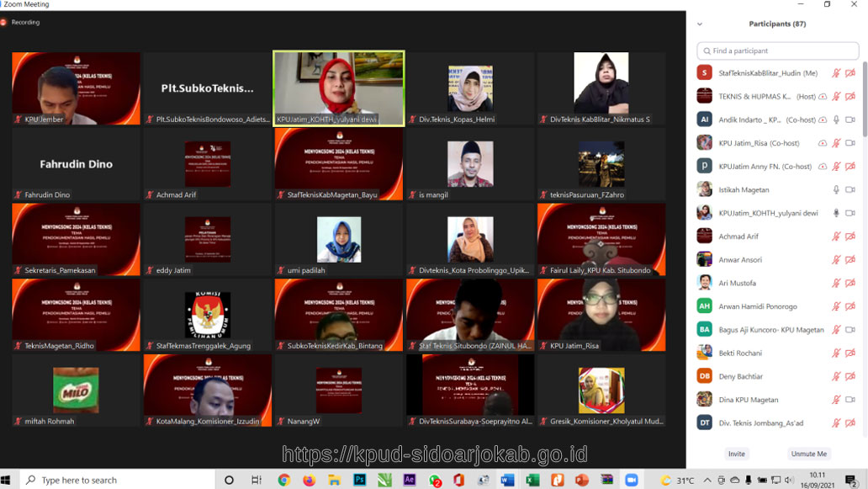Click muted mic icon for Achmad Arif
The image size is (868, 489).
click(x=836, y=237)
